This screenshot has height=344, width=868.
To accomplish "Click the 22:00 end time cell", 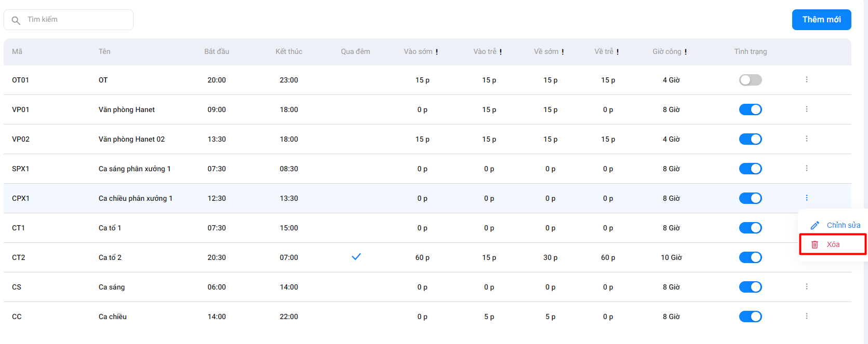I will point(289,317).
